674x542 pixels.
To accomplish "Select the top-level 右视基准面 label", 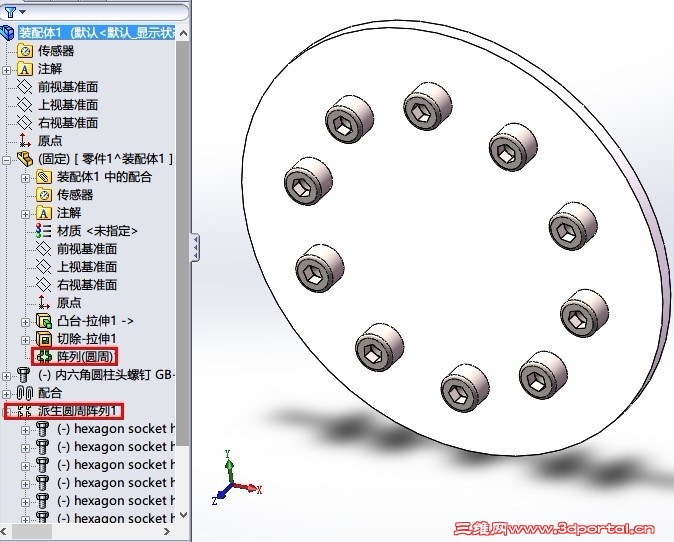I will click(x=68, y=123).
